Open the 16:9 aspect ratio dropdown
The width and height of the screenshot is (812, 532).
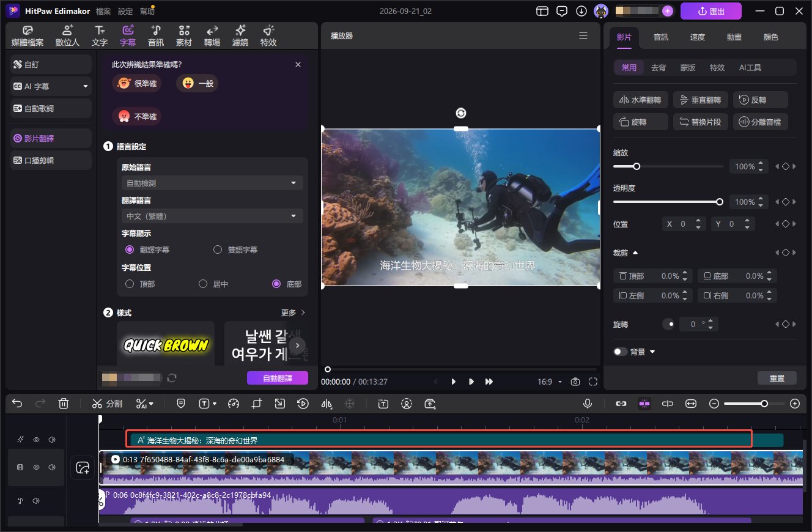(549, 382)
